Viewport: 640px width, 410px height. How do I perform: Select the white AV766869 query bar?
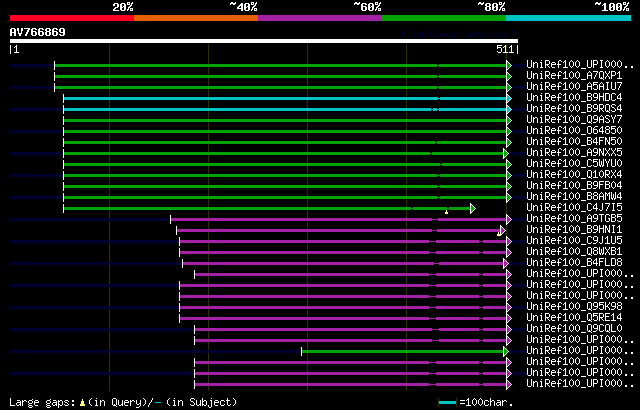click(264, 41)
